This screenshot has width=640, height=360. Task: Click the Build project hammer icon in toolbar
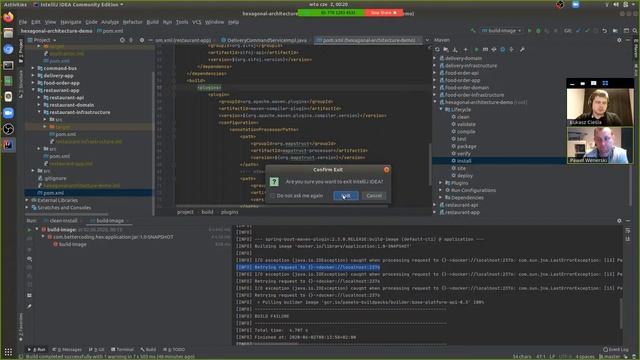coord(473,31)
